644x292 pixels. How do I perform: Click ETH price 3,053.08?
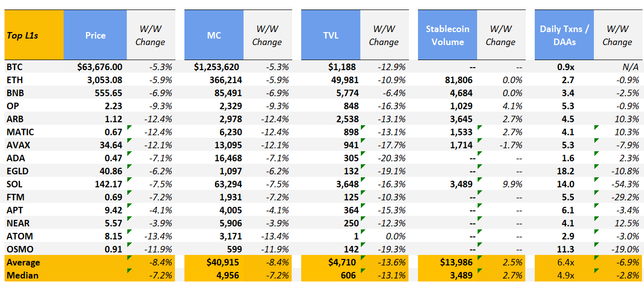pos(104,80)
